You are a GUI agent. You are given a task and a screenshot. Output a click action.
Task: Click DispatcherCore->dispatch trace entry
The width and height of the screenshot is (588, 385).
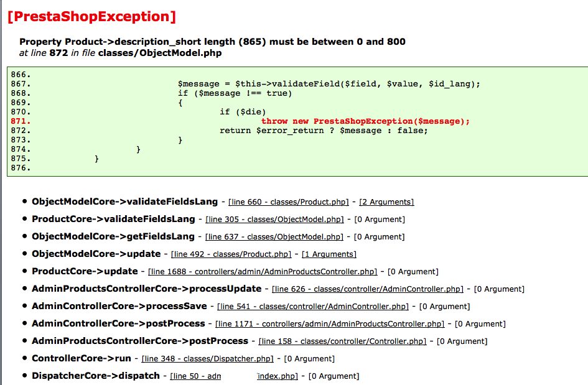[x=96, y=376]
